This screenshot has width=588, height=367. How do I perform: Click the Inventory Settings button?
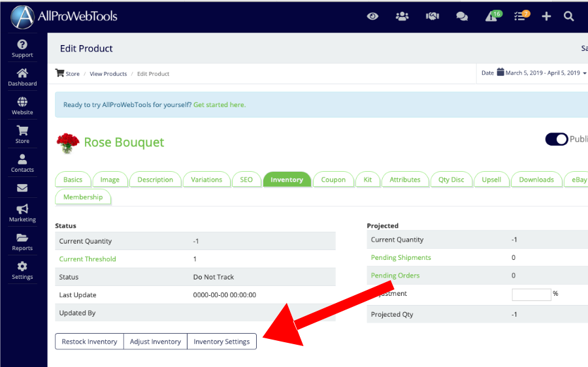[x=221, y=342]
